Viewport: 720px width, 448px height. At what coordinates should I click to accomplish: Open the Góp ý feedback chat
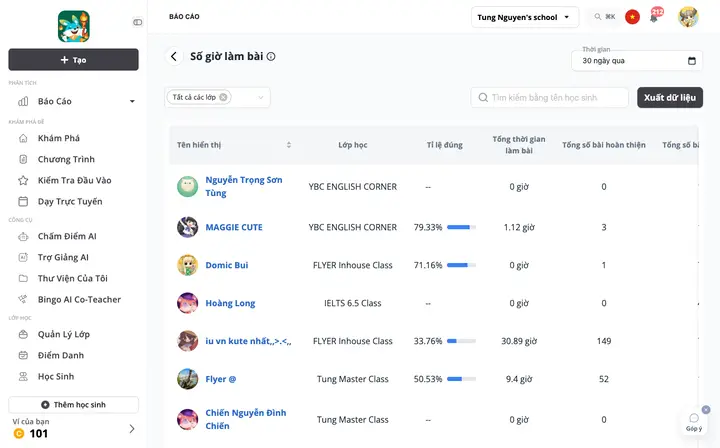tap(694, 421)
